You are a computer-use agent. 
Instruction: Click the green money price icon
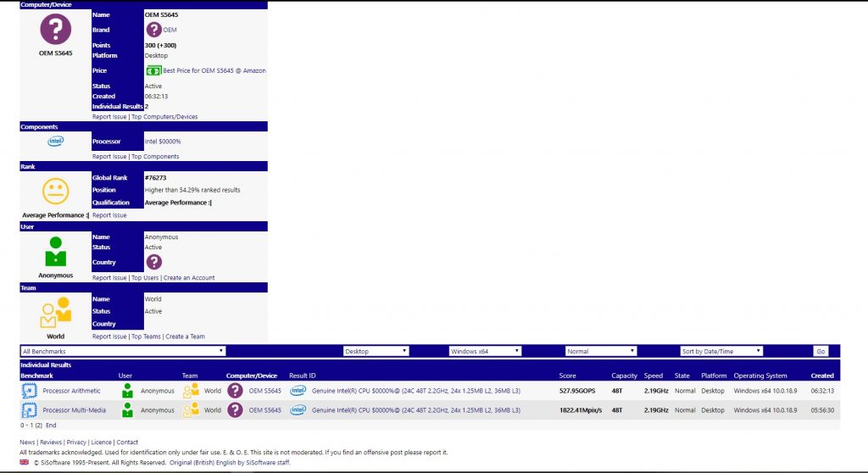(x=153, y=71)
